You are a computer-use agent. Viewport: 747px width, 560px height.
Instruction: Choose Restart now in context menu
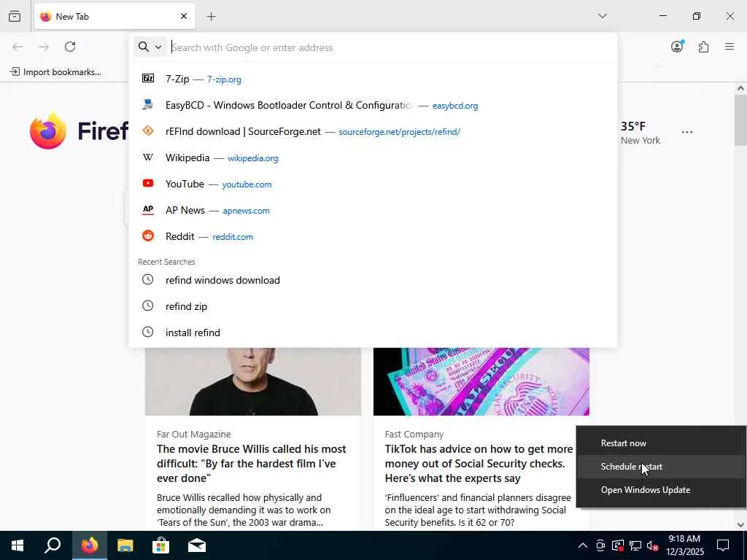pyautogui.click(x=661, y=443)
